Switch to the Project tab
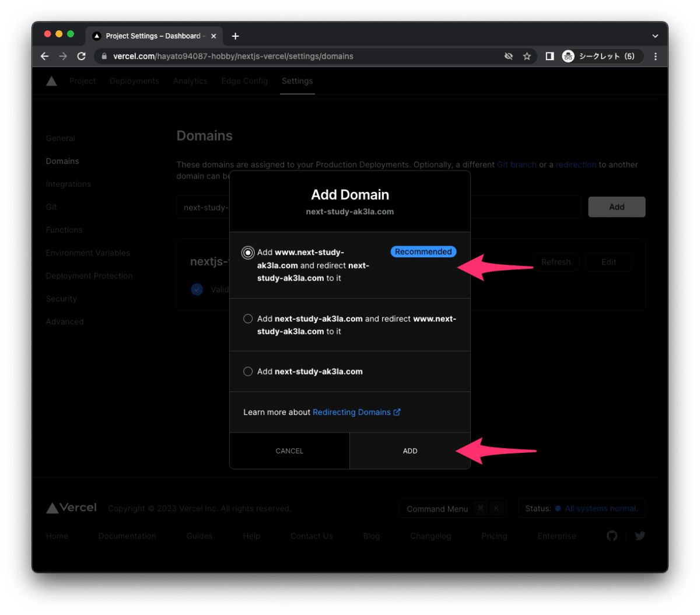Image resolution: width=700 pixels, height=615 pixels. pos(82,81)
